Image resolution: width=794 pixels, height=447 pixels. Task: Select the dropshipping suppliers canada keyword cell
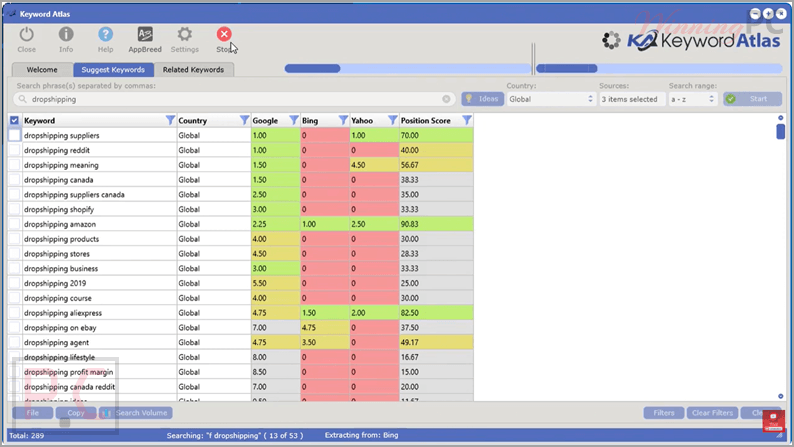tap(99, 194)
